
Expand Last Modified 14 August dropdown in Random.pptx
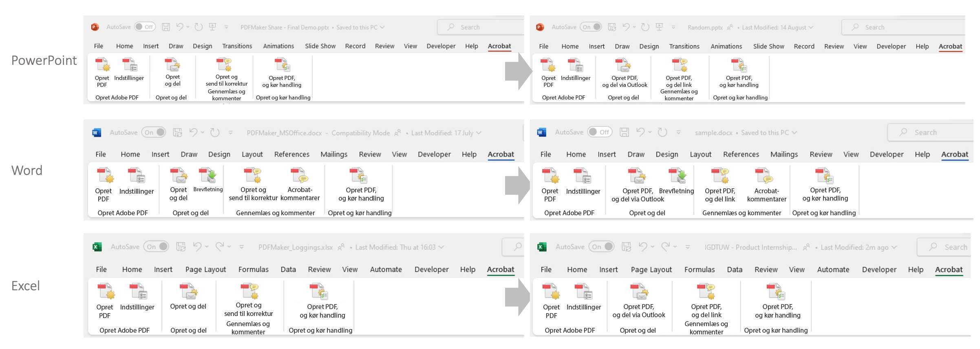click(811, 27)
